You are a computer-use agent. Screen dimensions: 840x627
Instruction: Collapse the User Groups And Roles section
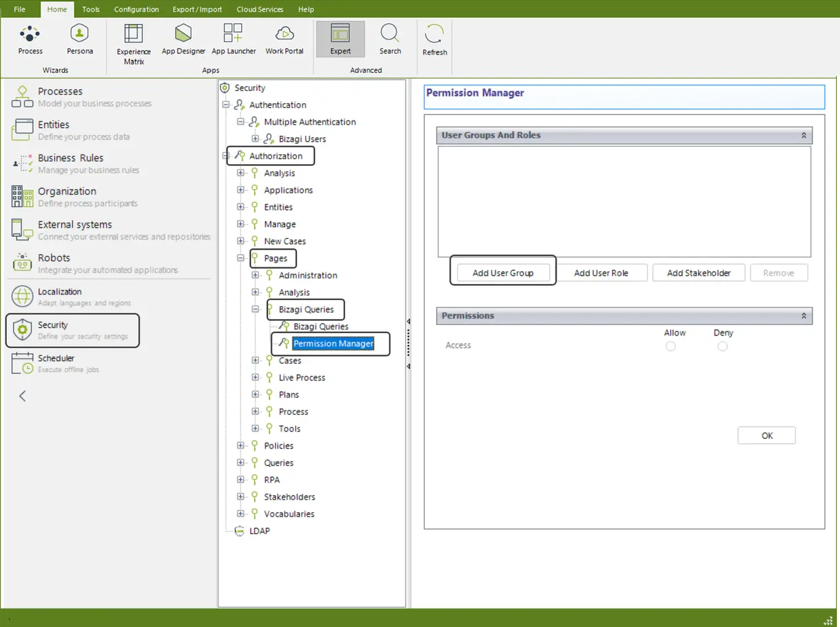click(x=804, y=135)
